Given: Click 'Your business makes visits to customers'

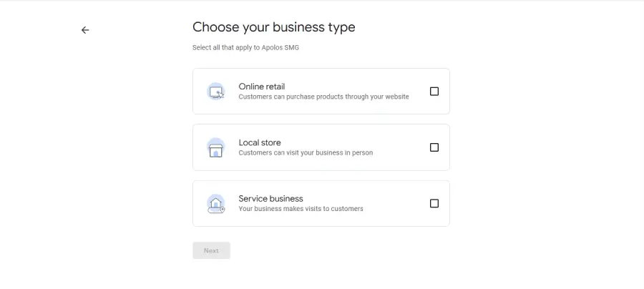Looking at the screenshot, I should pyautogui.click(x=301, y=209).
